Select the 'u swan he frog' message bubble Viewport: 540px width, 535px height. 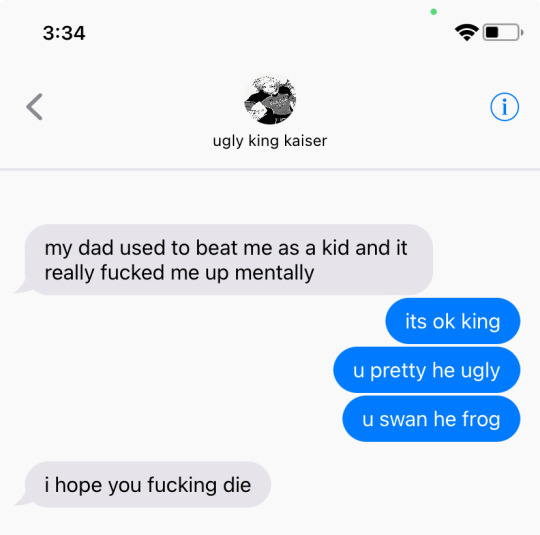pyautogui.click(x=431, y=419)
